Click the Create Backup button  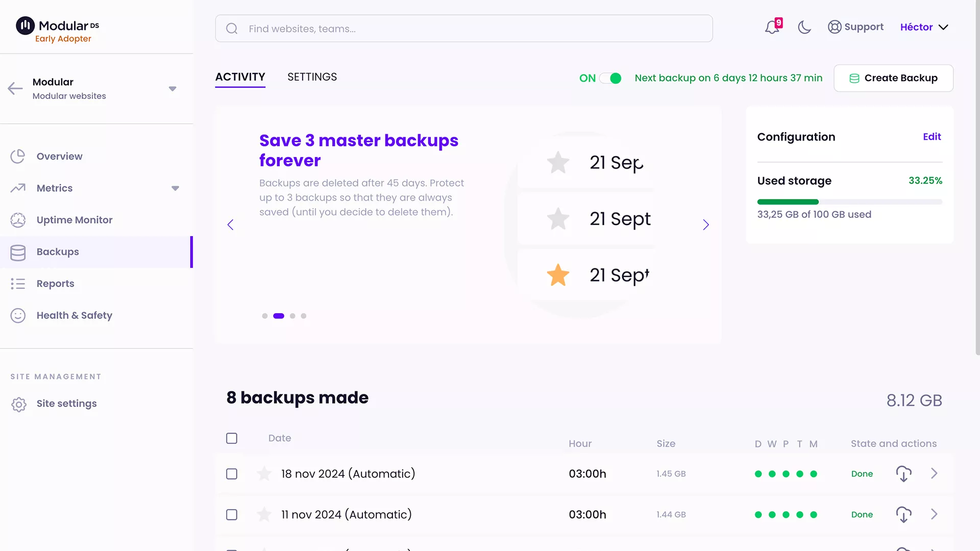893,78
